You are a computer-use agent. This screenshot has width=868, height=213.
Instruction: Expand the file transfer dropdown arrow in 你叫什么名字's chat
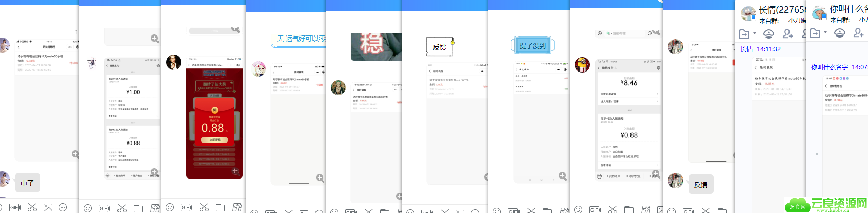click(825, 33)
